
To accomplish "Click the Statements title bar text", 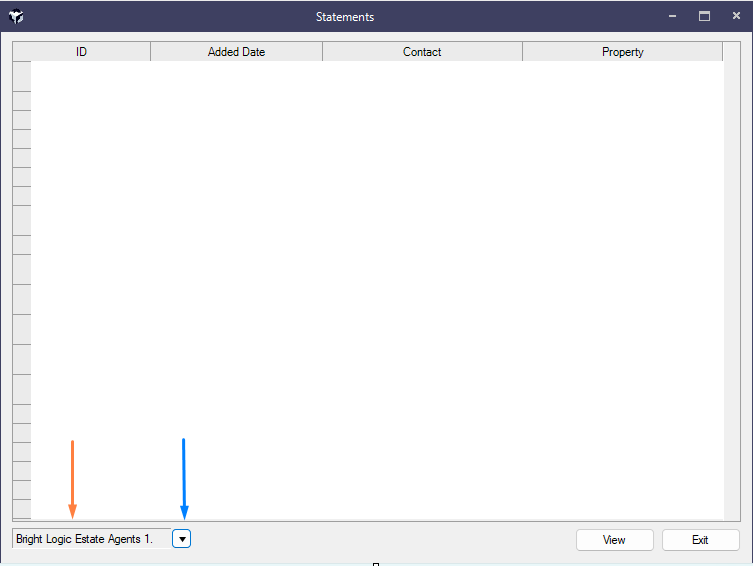I will click(345, 17).
